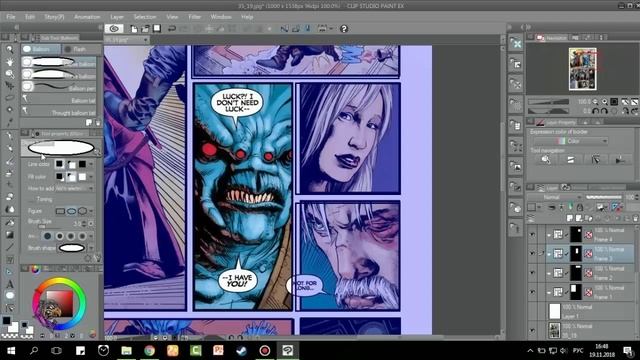Click the Navigator page thumbnail
Screen dimensions: 640x360
[583, 69]
